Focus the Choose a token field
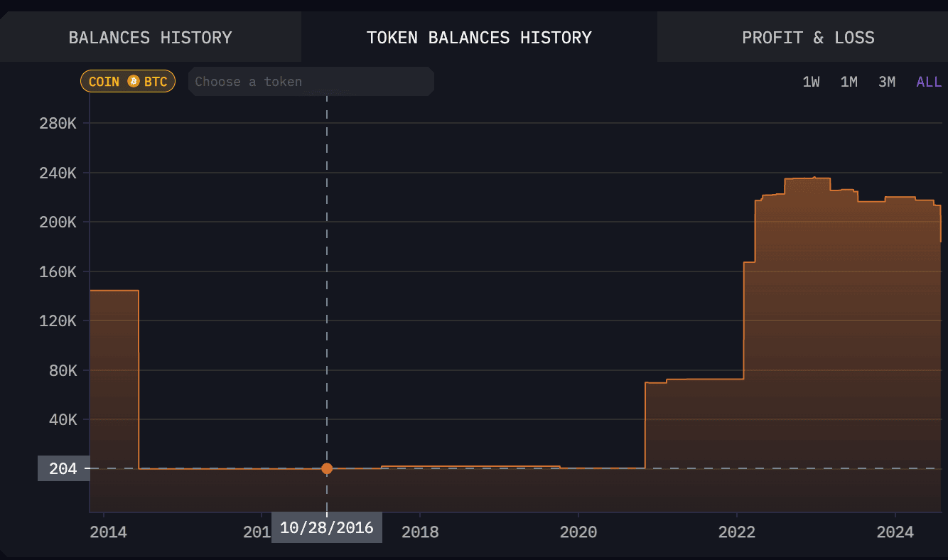This screenshot has width=948, height=560. click(x=311, y=81)
